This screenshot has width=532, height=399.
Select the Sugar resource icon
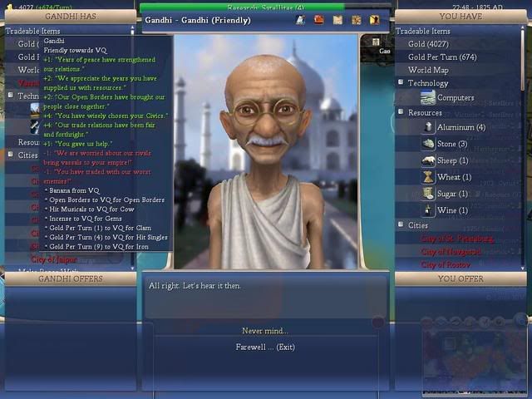click(x=428, y=194)
